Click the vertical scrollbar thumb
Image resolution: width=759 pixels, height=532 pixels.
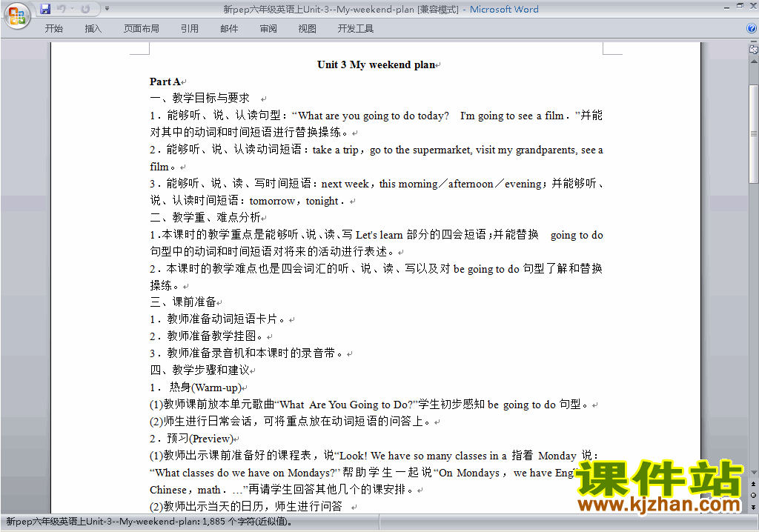[754, 134]
